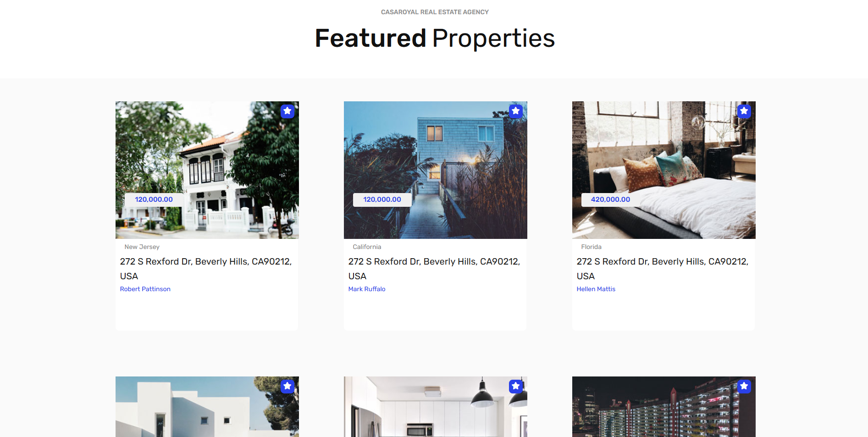This screenshot has height=437, width=868.
Task: Click the 120,000.00 price on New Jersey listing
Action: (154, 199)
